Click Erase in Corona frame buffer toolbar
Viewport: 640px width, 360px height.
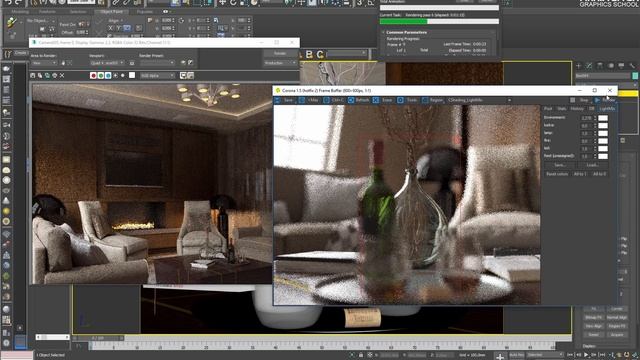tap(383, 100)
